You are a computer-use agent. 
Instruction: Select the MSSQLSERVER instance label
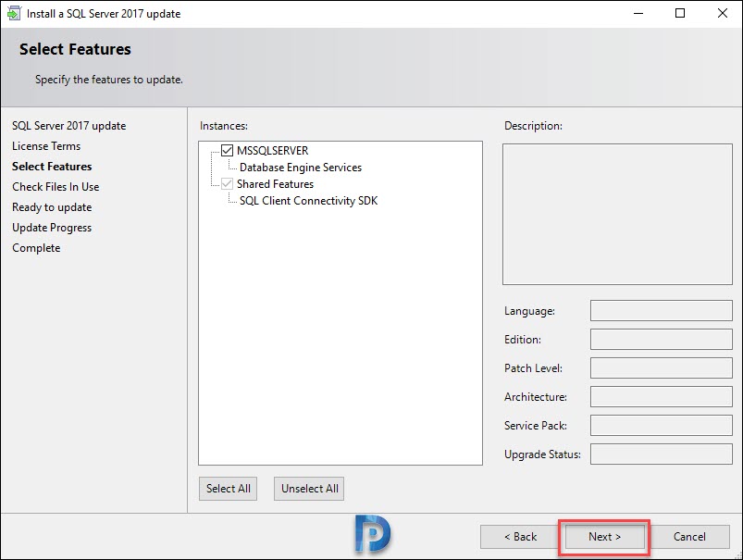[272, 151]
